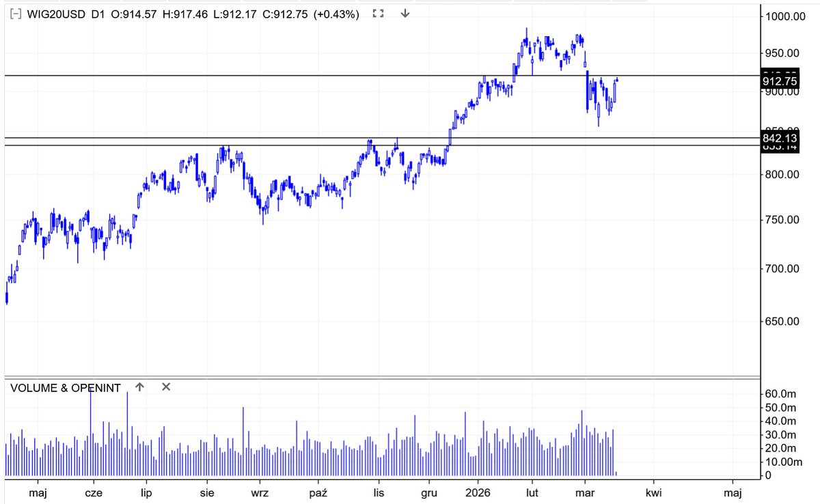820x504 pixels.
Task: Close the VOLUME & OPENINT pane with the X
Action: 166,387
